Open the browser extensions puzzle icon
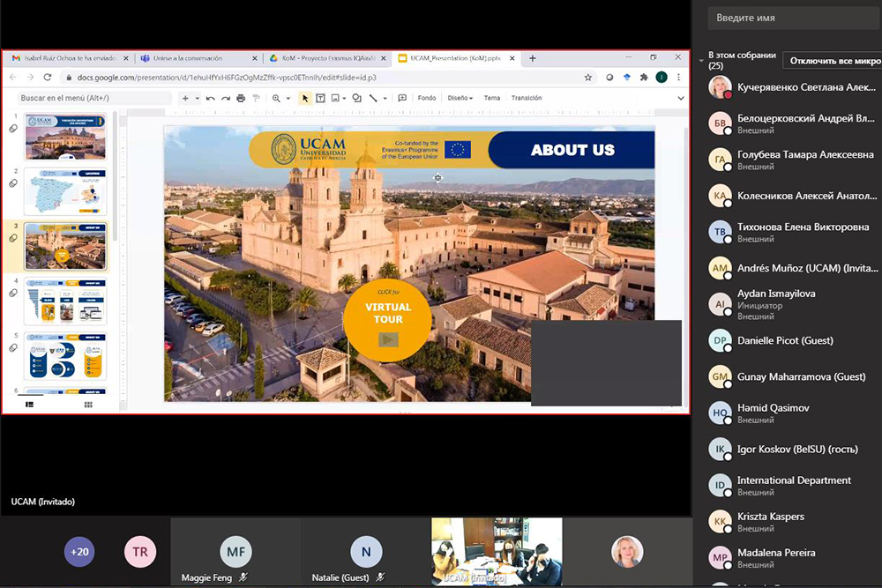 pyautogui.click(x=644, y=78)
